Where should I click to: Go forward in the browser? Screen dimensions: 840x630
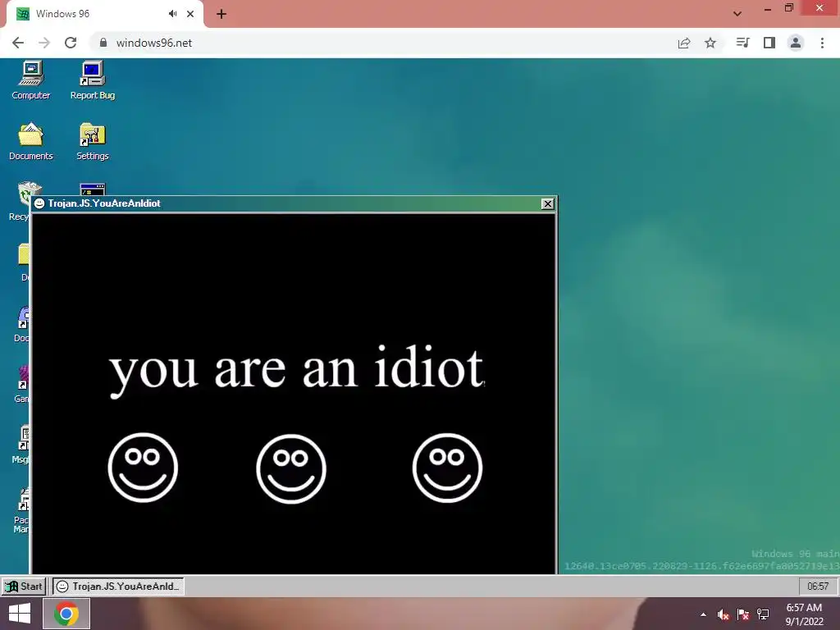(x=44, y=43)
